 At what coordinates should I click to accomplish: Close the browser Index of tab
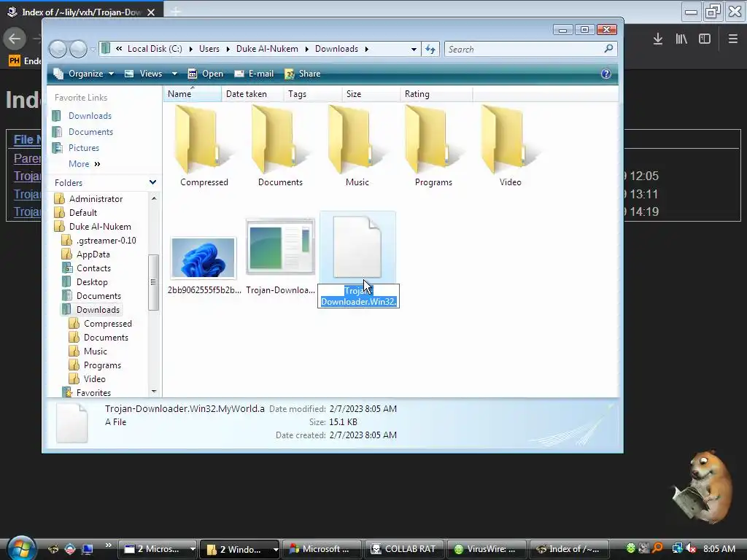[x=151, y=12]
